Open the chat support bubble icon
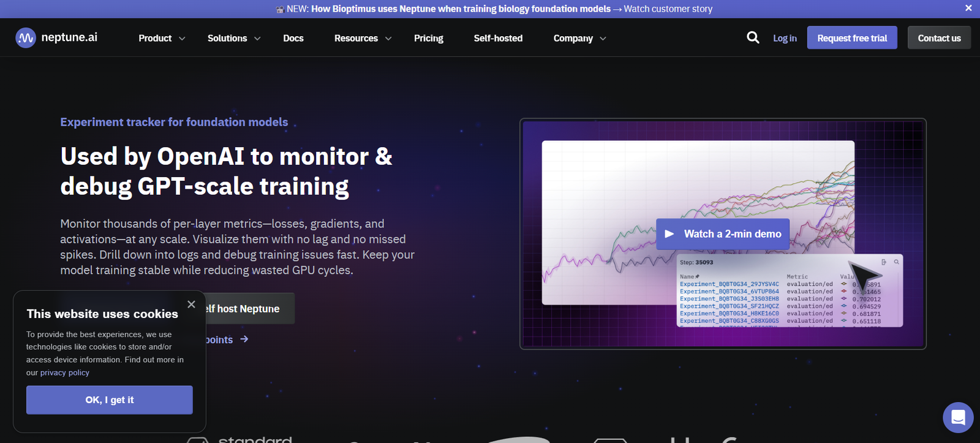Viewport: 980px width, 443px height. tap(958, 418)
